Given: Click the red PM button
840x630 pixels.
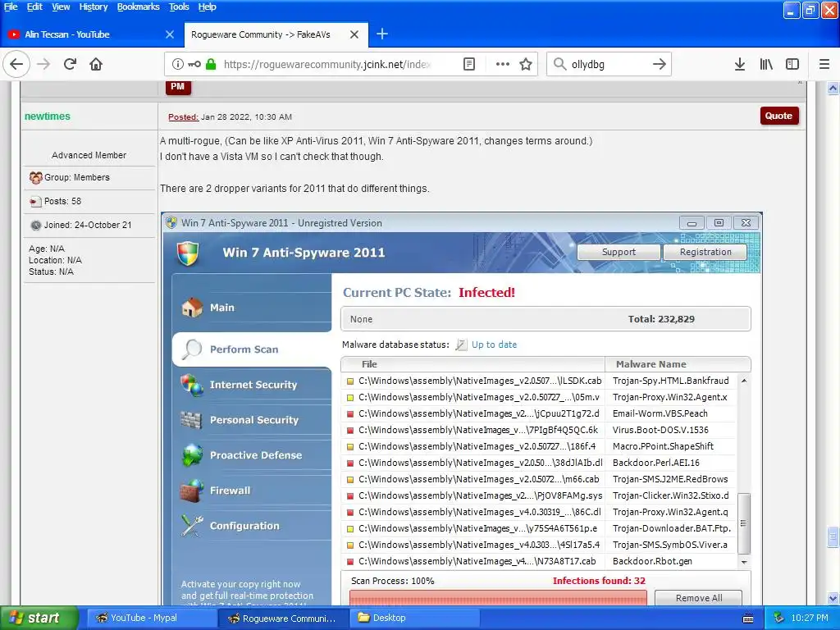Looking at the screenshot, I should [178, 87].
